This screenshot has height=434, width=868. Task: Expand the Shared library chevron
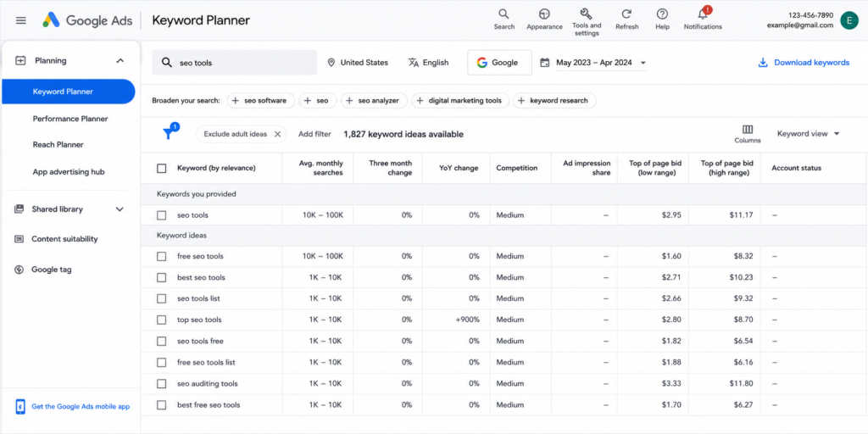(x=120, y=209)
